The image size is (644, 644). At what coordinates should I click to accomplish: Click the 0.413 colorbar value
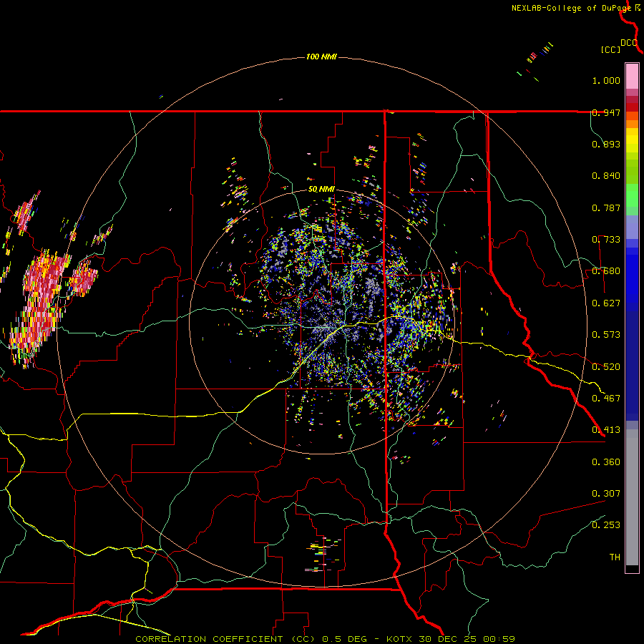pyautogui.click(x=606, y=430)
